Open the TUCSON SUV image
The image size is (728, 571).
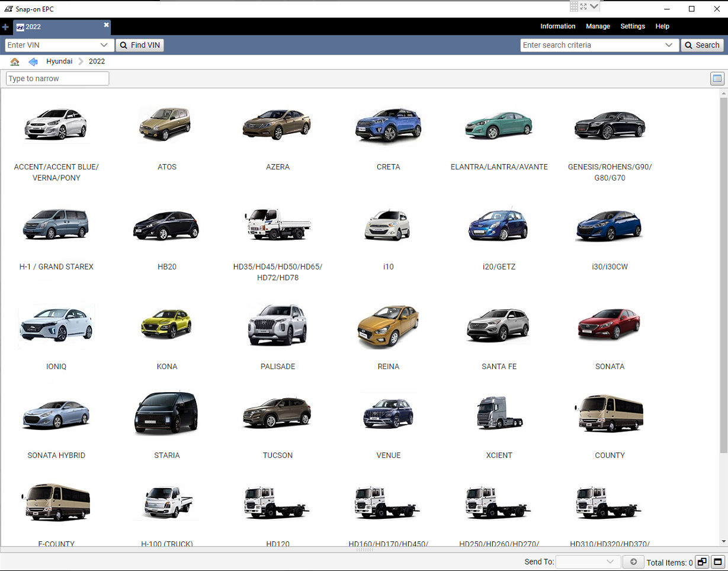pyautogui.click(x=277, y=413)
